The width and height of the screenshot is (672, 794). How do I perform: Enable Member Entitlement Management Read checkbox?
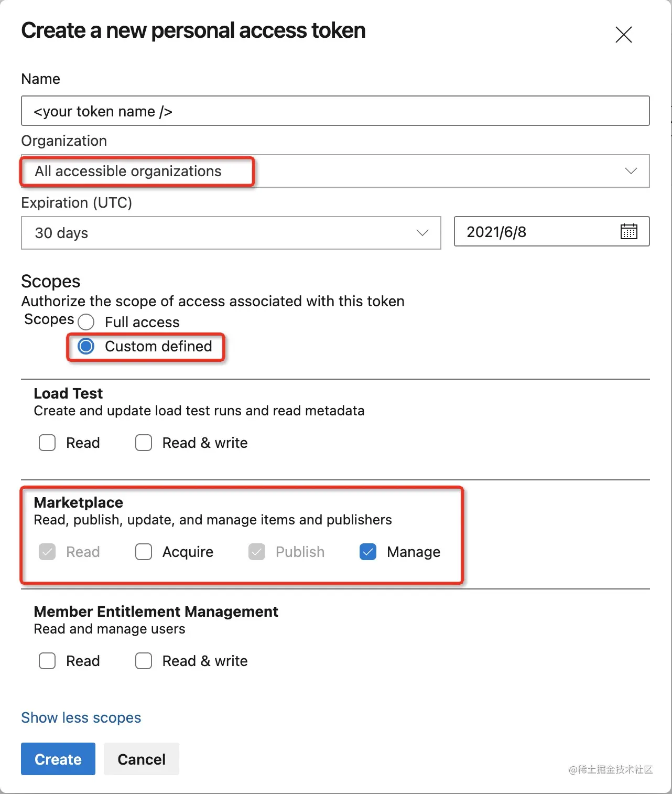[47, 661]
